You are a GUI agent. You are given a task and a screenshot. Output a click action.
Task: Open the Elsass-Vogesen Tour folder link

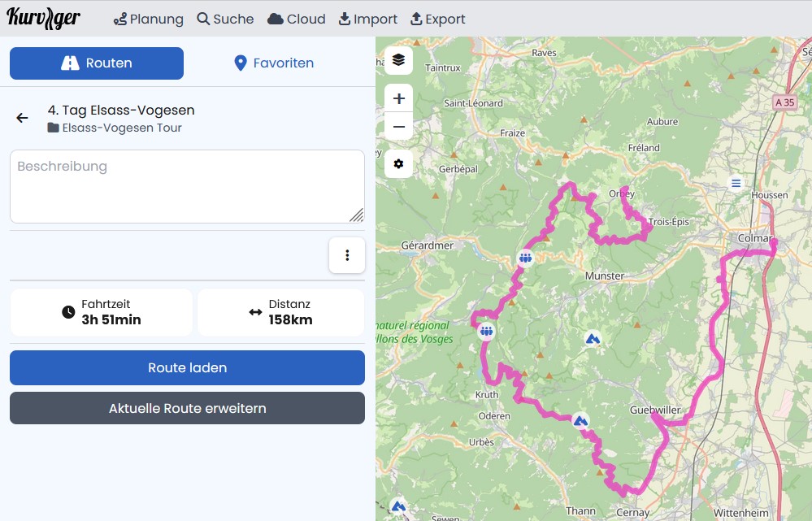click(x=122, y=128)
